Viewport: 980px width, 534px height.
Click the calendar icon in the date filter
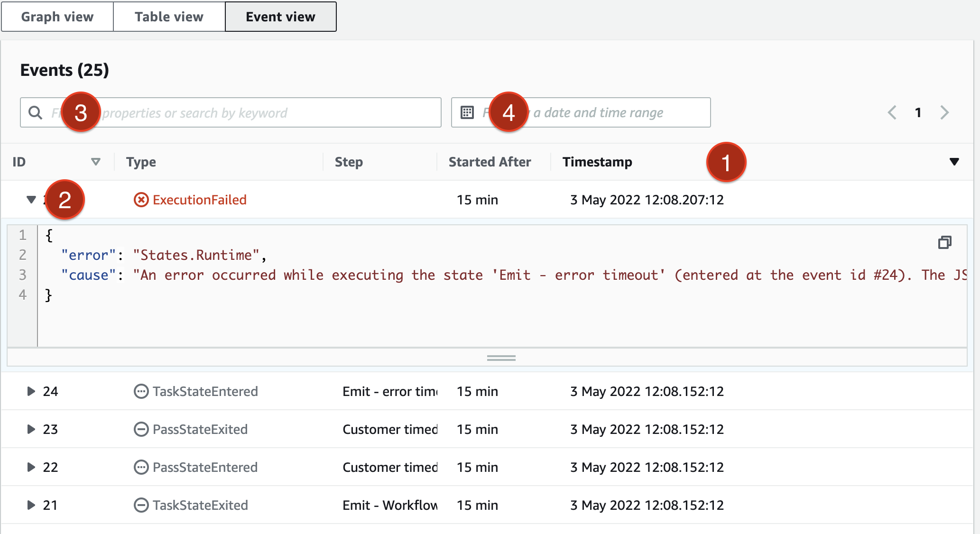tap(467, 112)
